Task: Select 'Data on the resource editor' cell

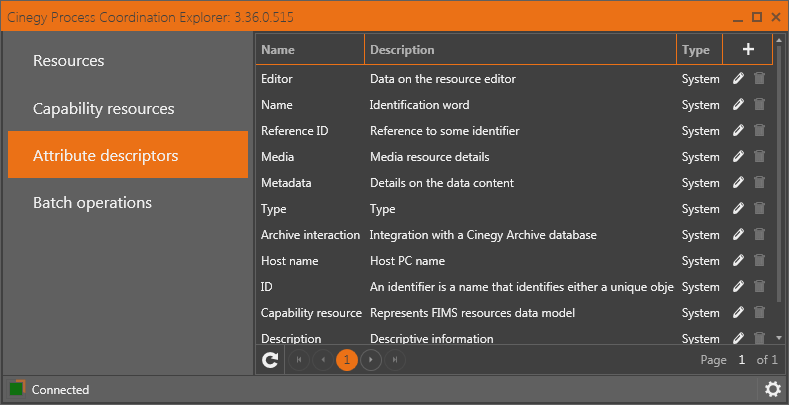Action: coord(443,79)
